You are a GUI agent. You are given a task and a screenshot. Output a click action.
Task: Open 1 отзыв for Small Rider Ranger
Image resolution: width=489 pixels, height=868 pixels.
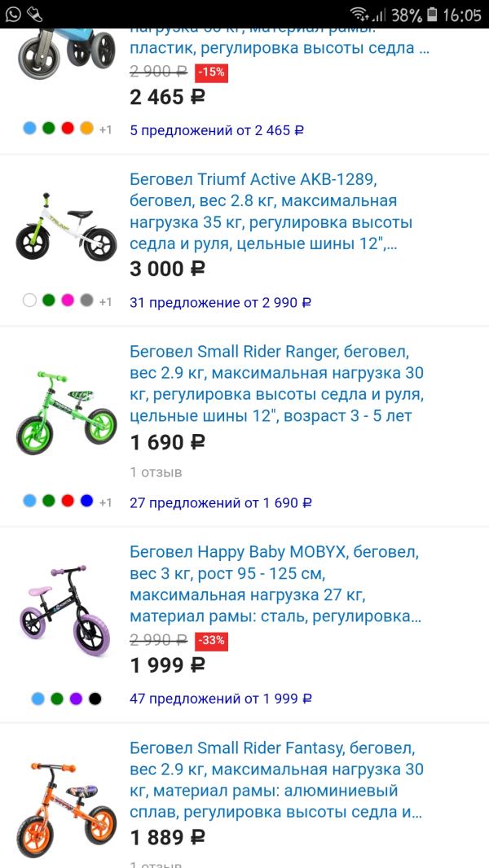coord(156,472)
